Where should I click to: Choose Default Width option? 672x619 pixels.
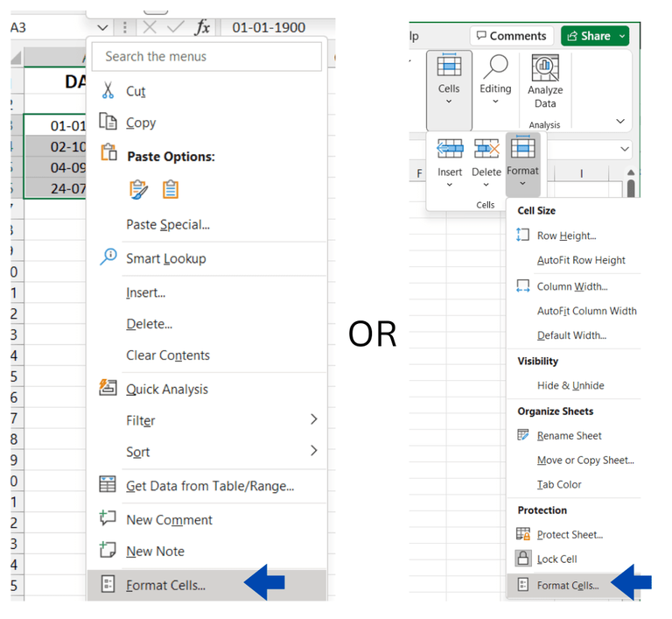click(x=571, y=335)
